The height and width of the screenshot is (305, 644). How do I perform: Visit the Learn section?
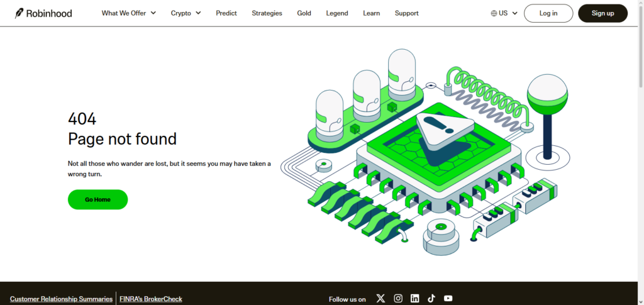(x=371, y=13)
